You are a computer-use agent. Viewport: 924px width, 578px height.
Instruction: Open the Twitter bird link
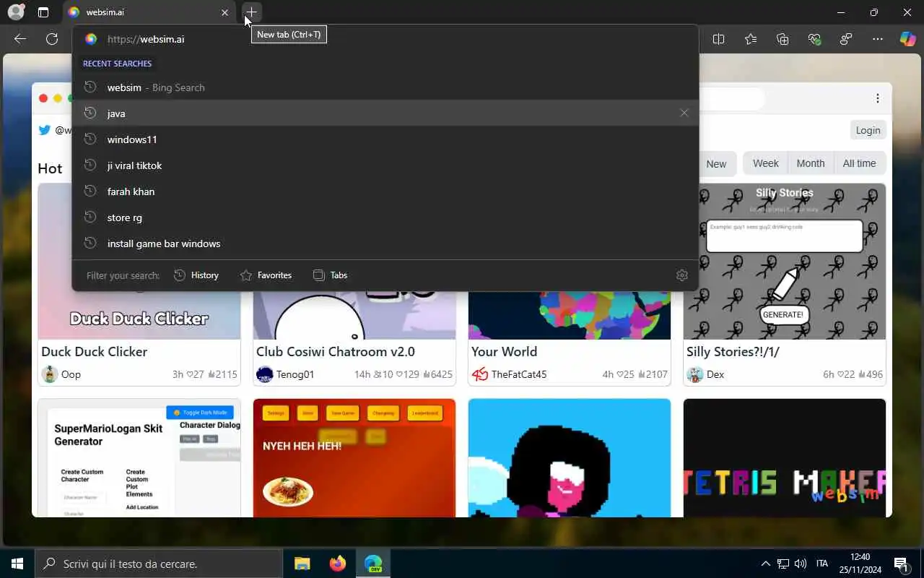click(x=45, y=130)
